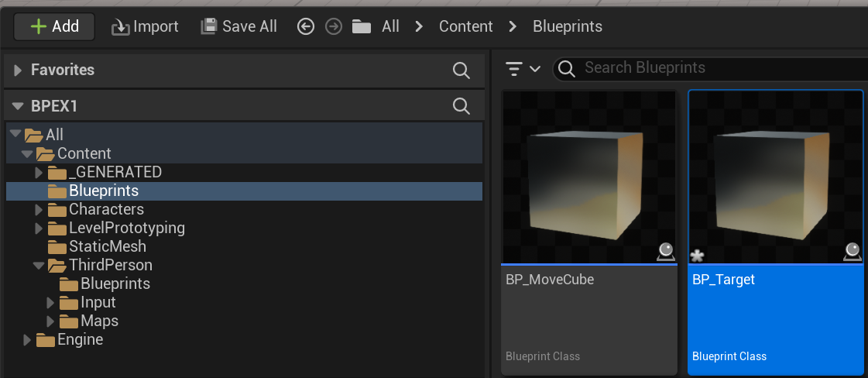The height and width of the screenshot is (378, 868).
Task: Collapse the BPEX1 section
Action: coord(18,105)
